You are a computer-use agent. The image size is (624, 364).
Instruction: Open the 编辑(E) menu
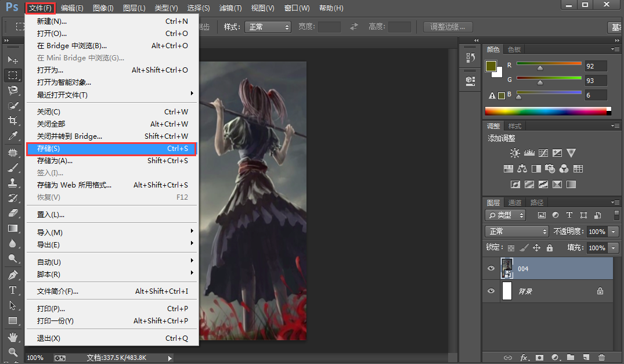pyautogui.click(x=72, y=8)
